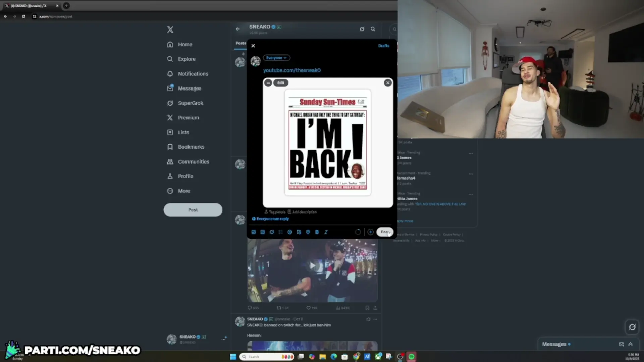Select More from the navigation menu
The image size is (644, 362).
coord(183,191)
